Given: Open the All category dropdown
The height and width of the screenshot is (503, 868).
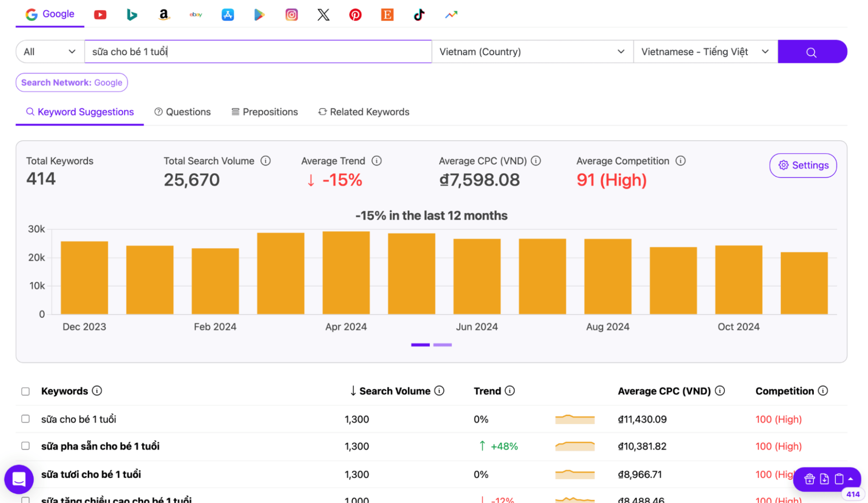Looking at the screenshot, I should 50,52.
